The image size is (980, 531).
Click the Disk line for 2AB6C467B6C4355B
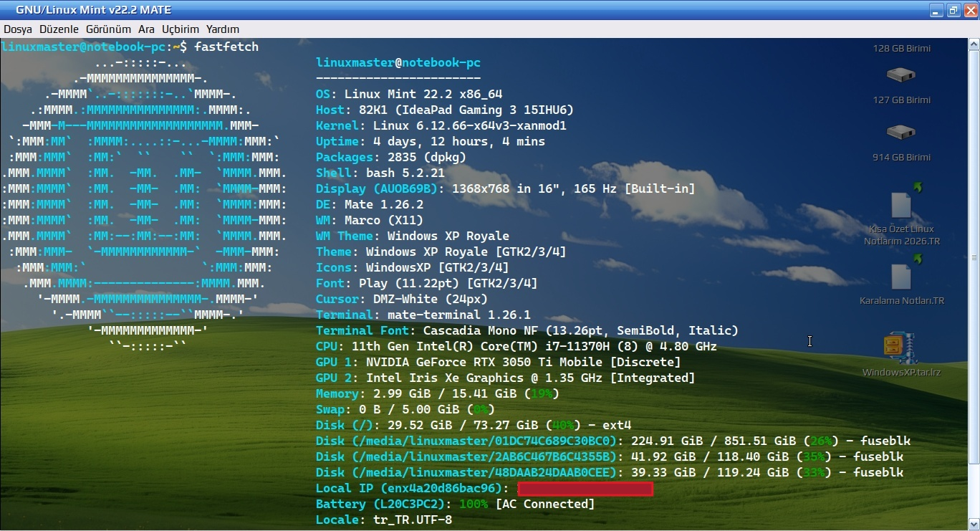[610, 456]
